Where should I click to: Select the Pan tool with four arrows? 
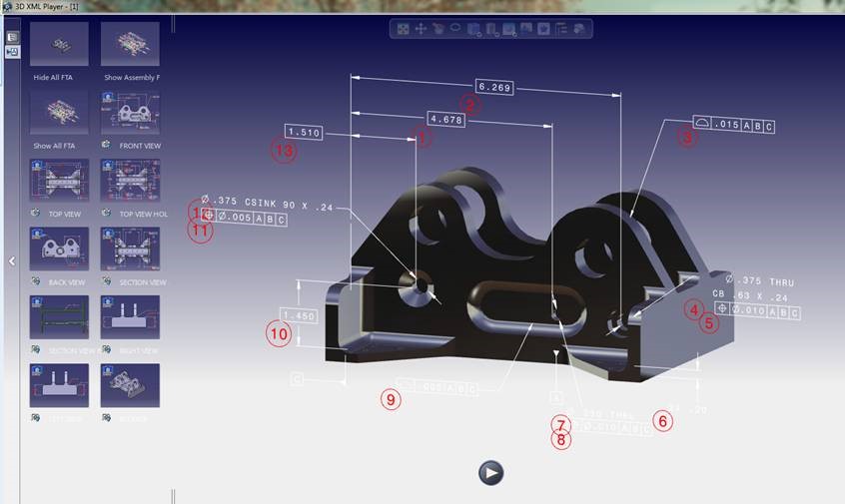(421, 29)
